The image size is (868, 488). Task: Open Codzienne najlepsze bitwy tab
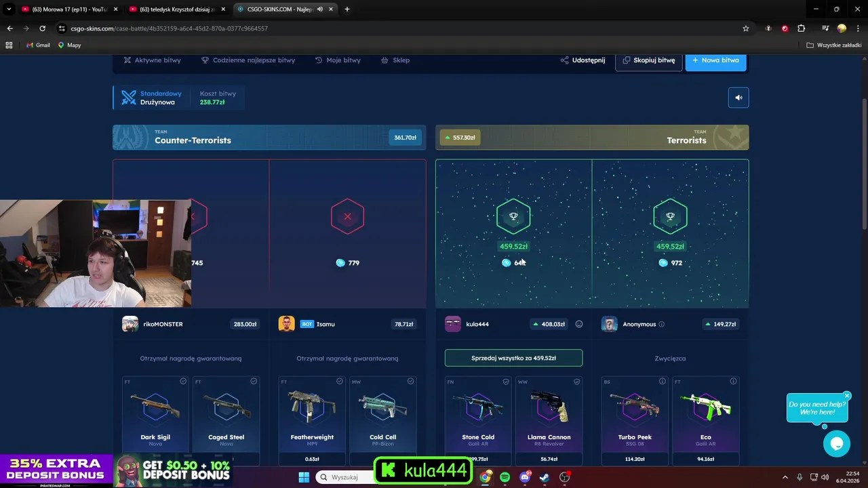(x=248, y=60)
